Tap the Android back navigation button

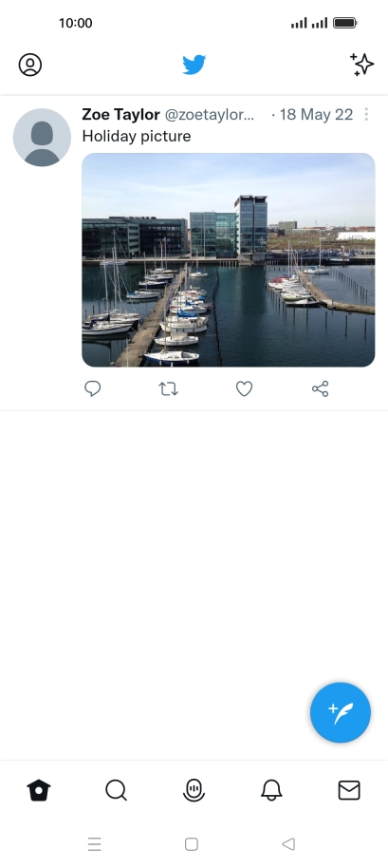coord(288,844)
